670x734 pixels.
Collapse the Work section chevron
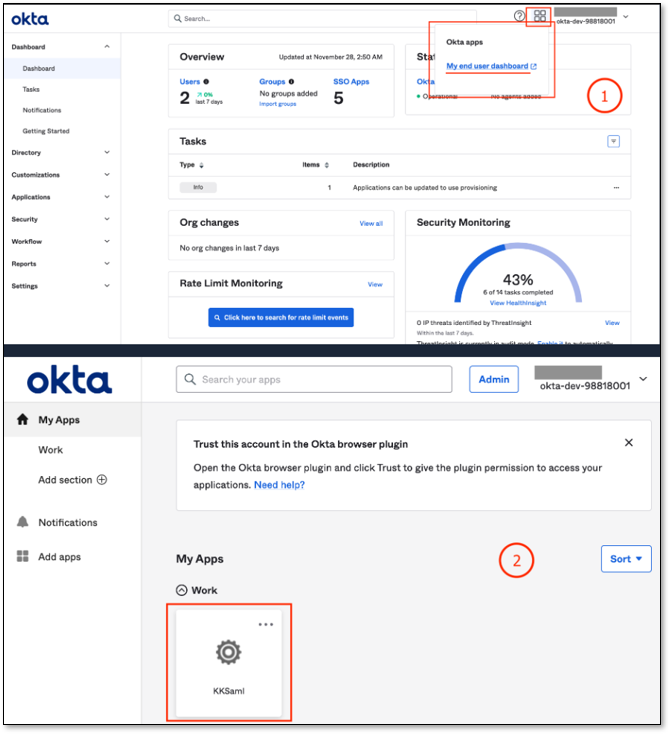(182, 590)
